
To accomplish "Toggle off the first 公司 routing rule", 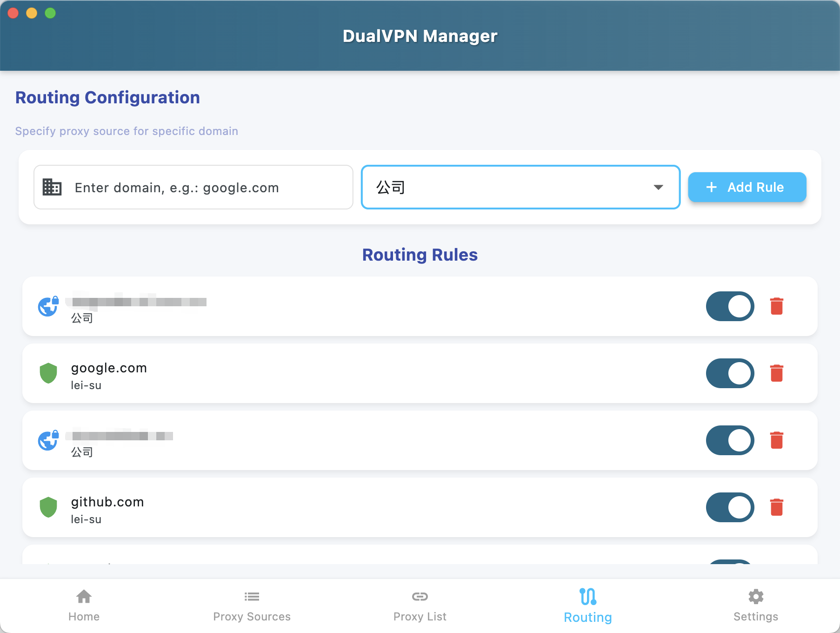I will (x=729, y=306).
